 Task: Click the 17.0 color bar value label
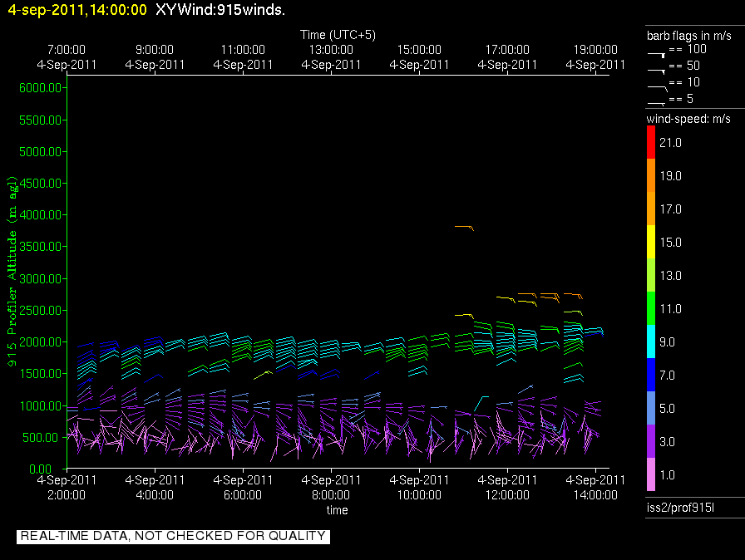pos(670,209)
